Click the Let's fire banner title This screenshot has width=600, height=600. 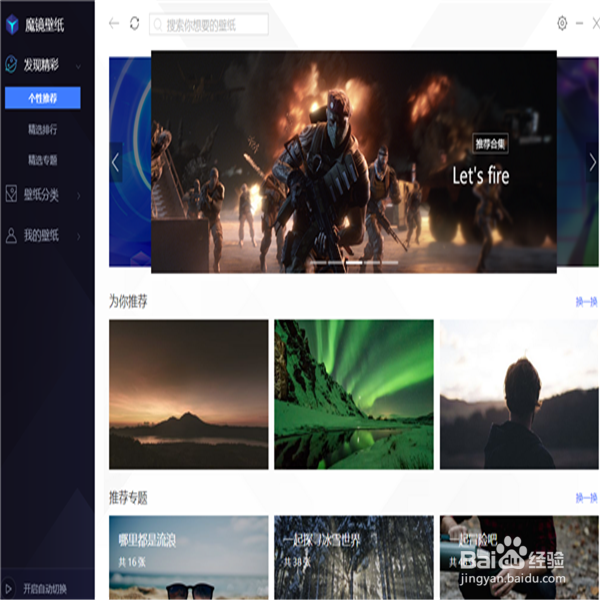tap(481, 176)
